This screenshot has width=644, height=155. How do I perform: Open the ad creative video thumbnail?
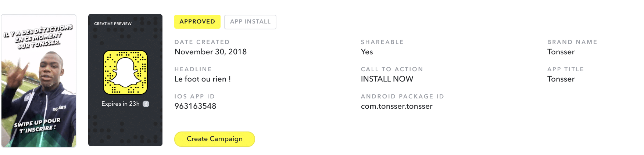click(39, 81)
